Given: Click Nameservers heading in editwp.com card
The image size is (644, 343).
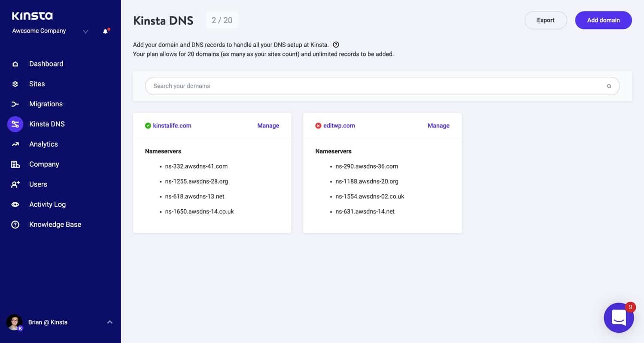Looking at the screenshot, I should tap(334, 151).
